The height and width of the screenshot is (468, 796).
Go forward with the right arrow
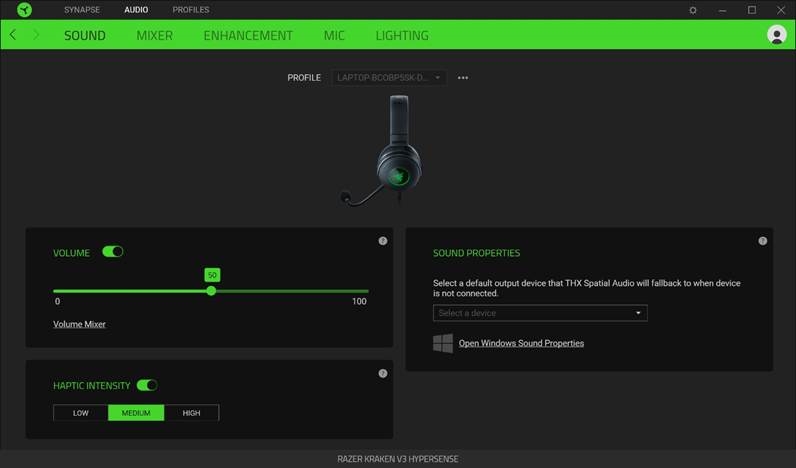pos(36,35)
